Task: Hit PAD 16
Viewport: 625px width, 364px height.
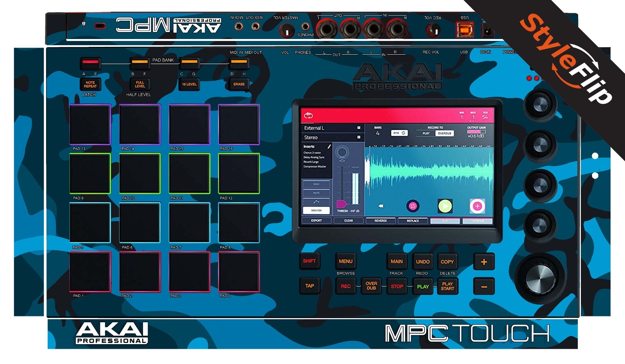Action: click(x=239, y=125)
